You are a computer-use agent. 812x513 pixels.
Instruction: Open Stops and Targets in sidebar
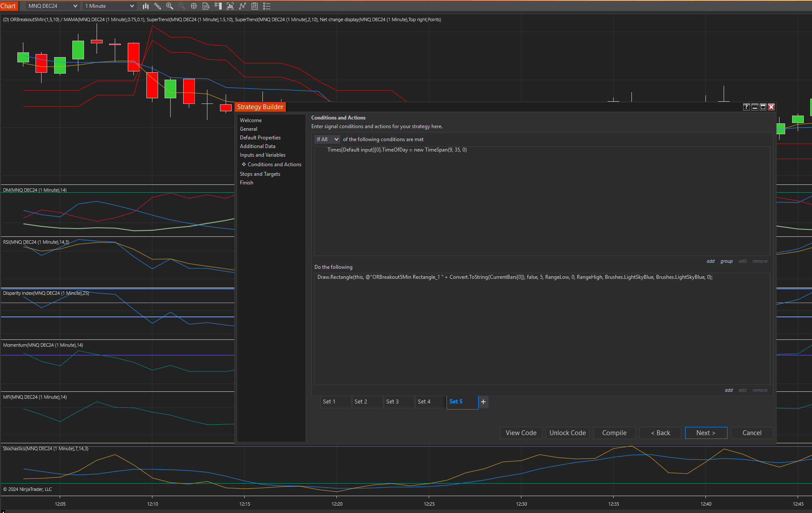(260, 174)
